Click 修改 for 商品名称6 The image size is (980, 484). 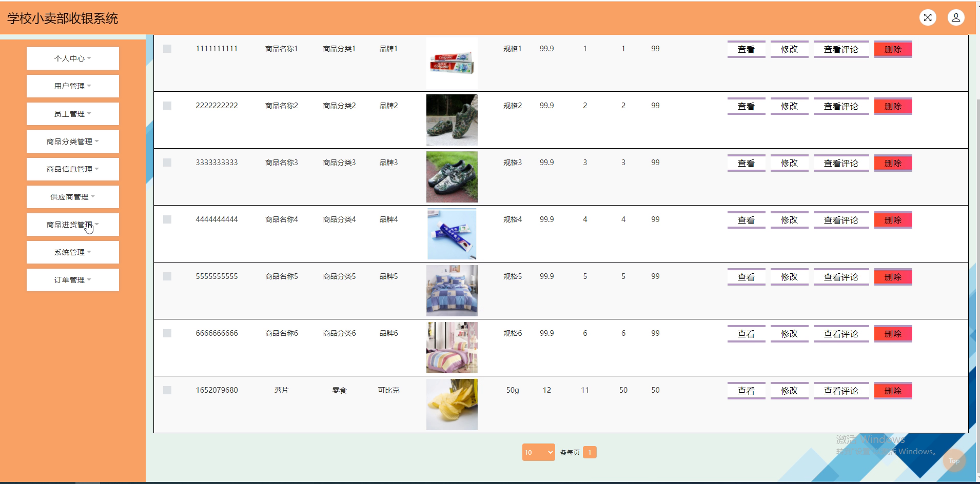tap(789, 334)
